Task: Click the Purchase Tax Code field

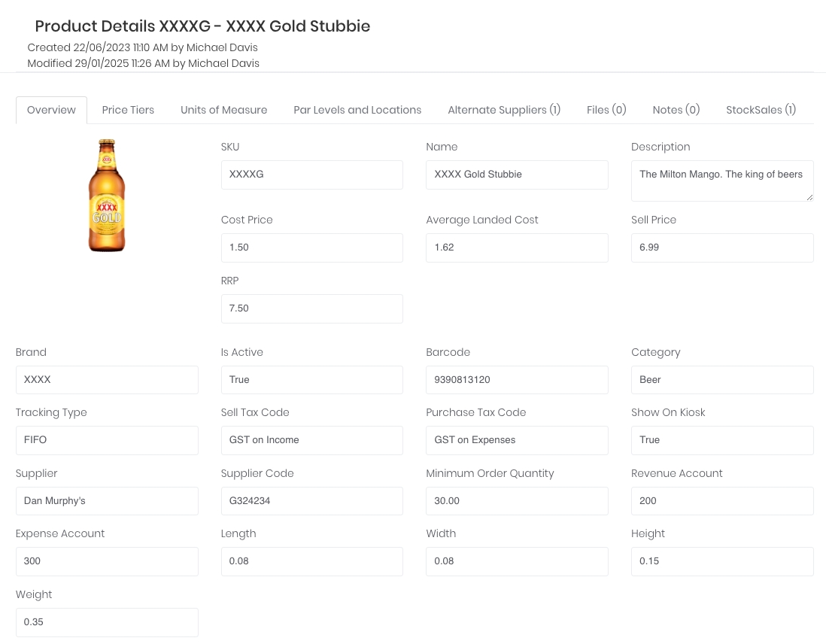Action: [x=517, y=441]
